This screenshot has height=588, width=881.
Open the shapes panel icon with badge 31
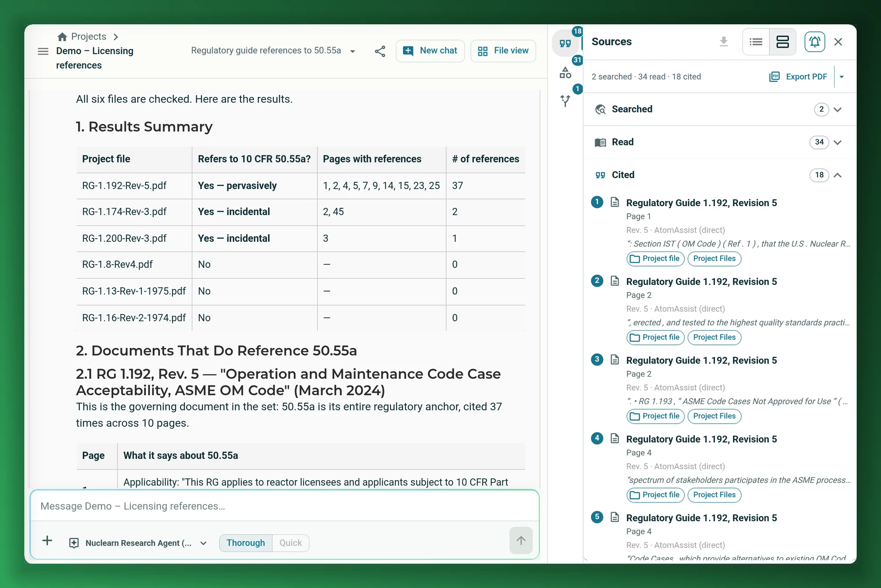[x=565, y=73]
